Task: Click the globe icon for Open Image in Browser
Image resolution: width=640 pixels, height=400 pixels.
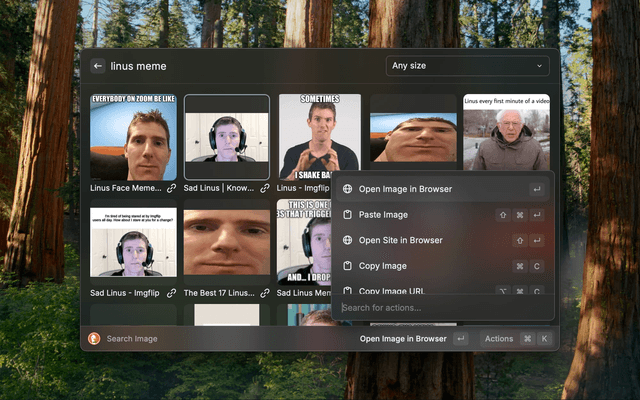Action: 347,189
